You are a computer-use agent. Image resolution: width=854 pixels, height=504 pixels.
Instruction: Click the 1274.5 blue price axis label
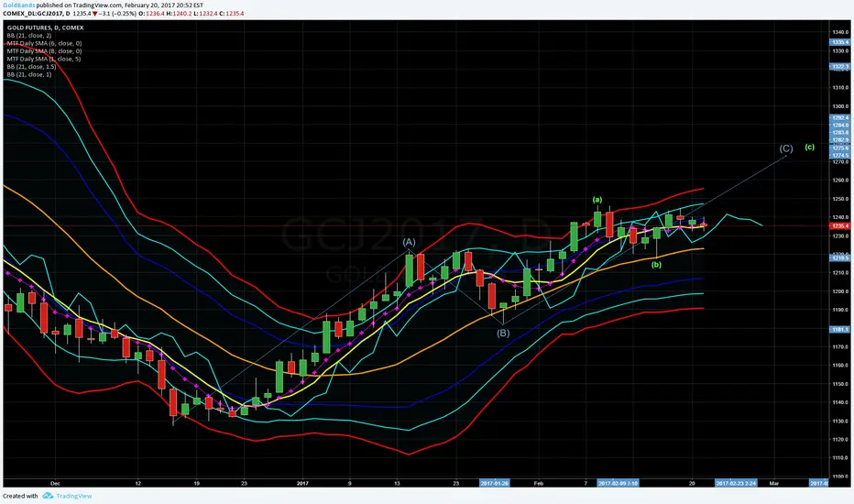point(839,155)
